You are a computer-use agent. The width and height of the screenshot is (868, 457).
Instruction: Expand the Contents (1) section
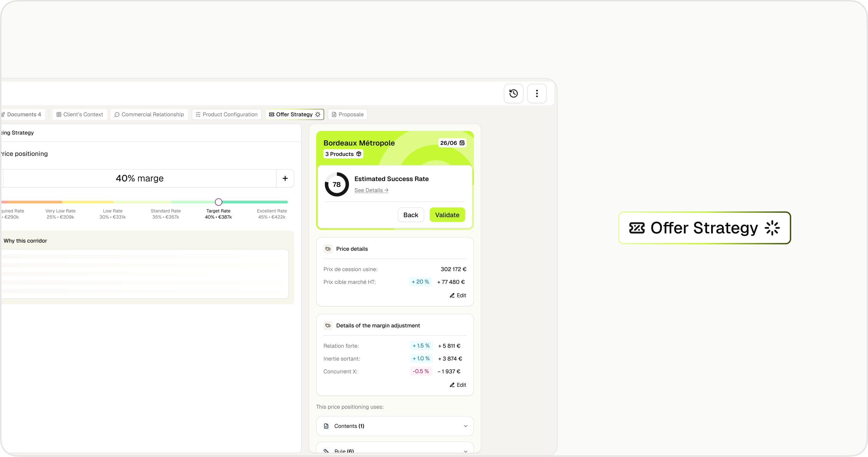pyautogui.click(x=395, y=426)
